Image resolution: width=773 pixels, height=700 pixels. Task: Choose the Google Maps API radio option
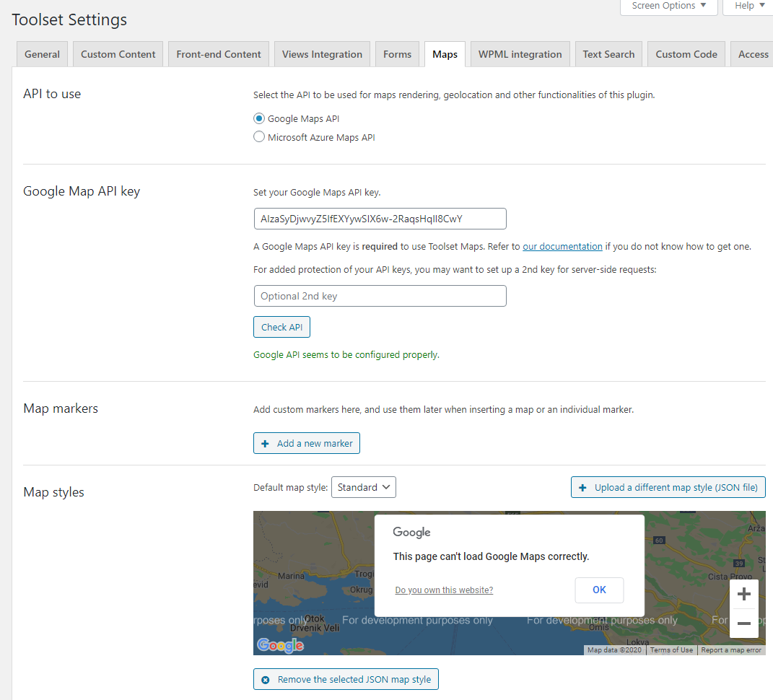click(x=259, y=118)
